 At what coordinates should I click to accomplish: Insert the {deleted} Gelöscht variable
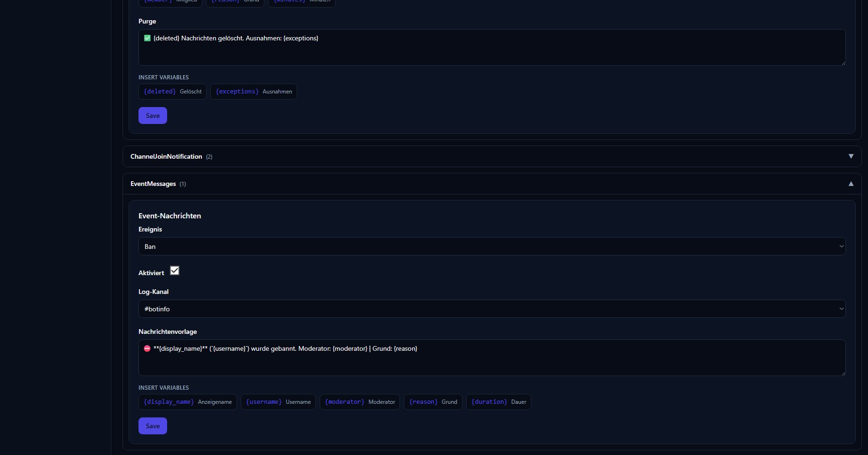point(172,92)
